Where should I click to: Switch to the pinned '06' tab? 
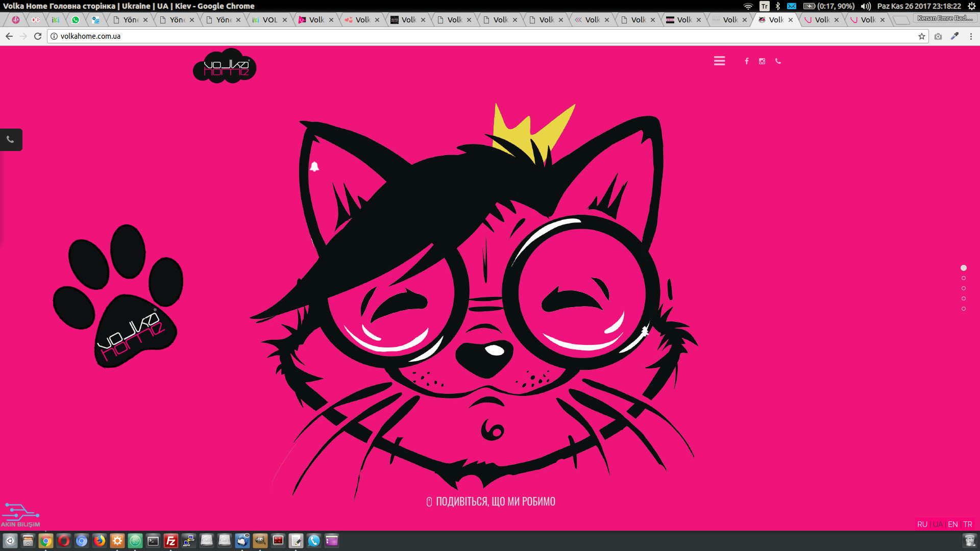click(36, 20)
